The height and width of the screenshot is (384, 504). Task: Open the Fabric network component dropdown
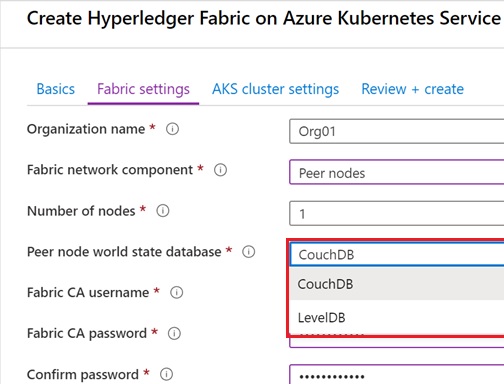click(x=397, y=172)
